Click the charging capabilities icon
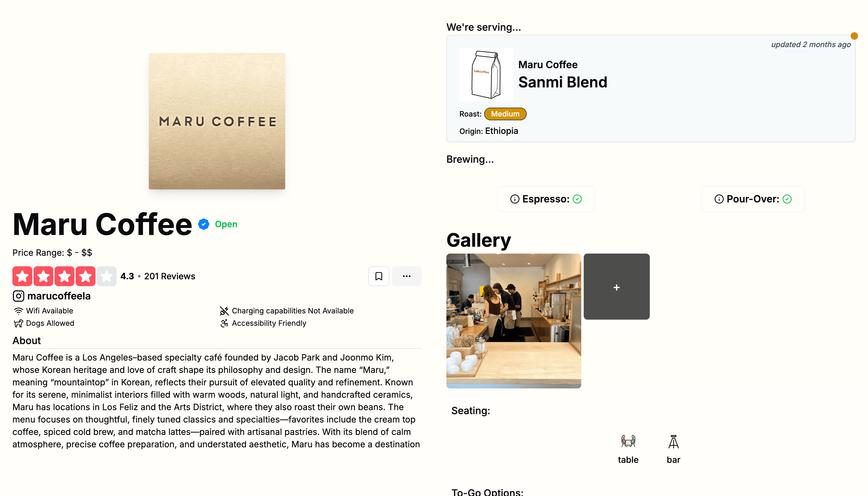 (224, 311)
